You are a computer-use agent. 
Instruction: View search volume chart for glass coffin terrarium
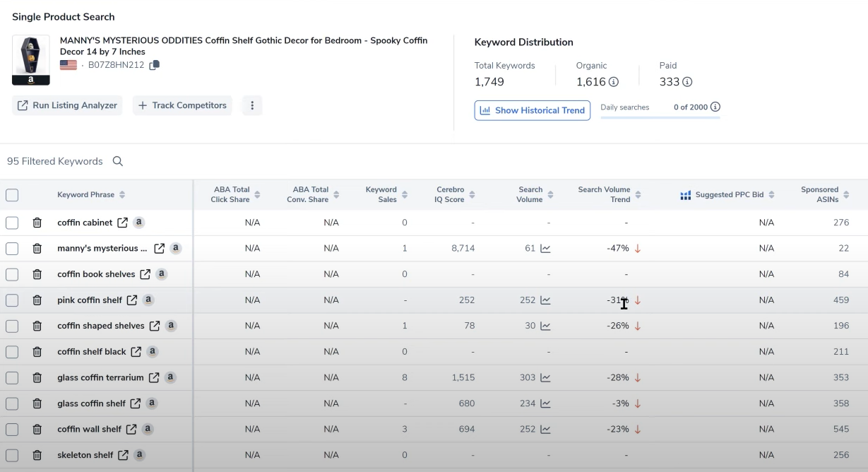pyautogui.click(x=545, y=378)
